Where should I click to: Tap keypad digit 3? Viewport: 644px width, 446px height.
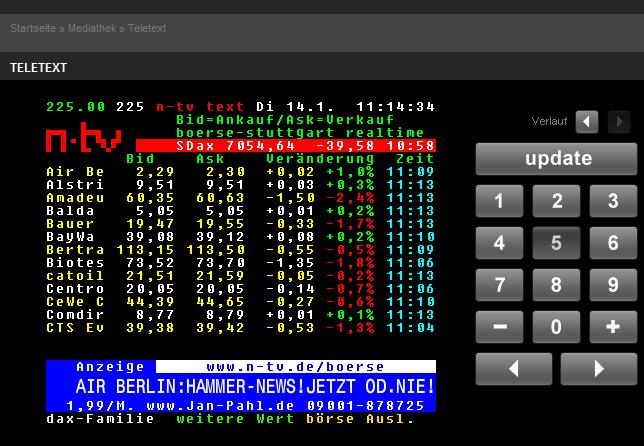pos(613,201)
